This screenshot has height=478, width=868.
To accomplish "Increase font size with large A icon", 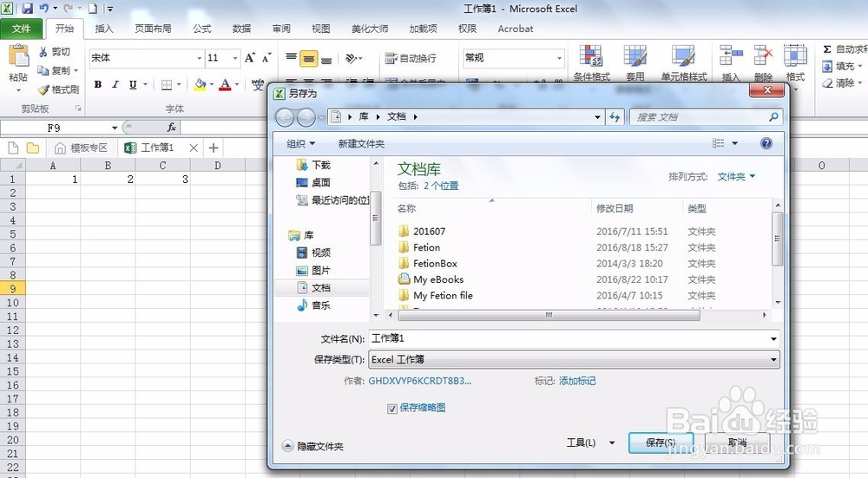I will [x=250, y=58].
